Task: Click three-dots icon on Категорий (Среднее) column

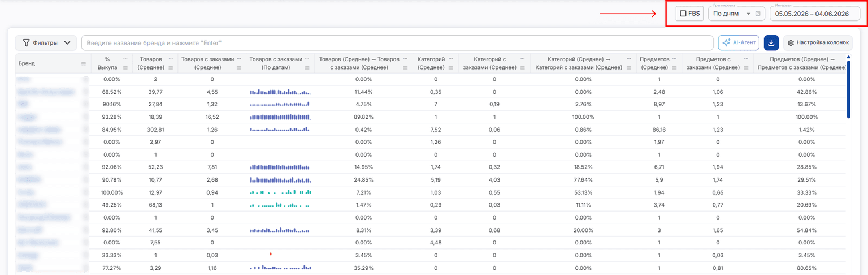Action: [x=450, y=58]
